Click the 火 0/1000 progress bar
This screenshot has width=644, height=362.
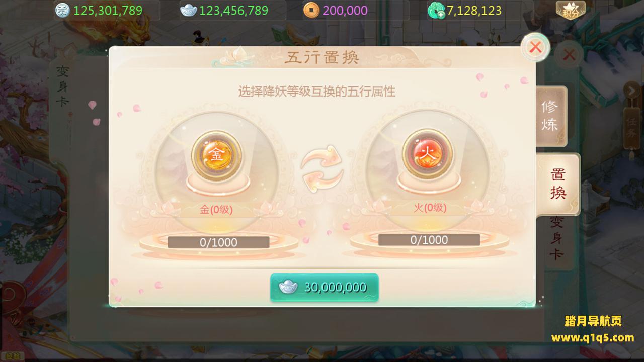click(429, 240)
